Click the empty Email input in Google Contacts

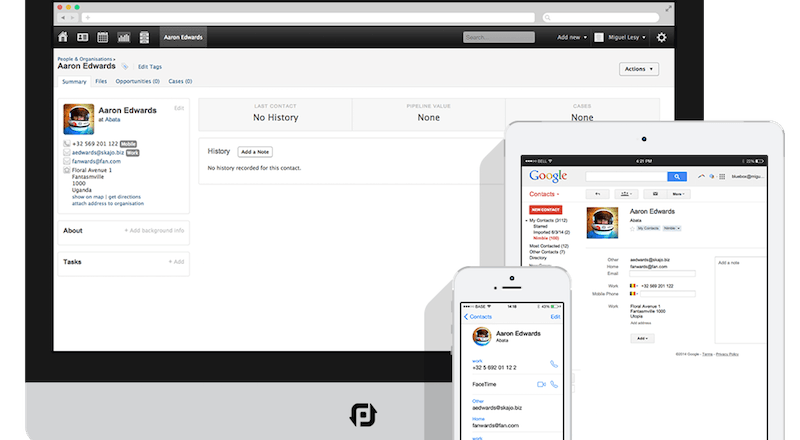point(662,274)
